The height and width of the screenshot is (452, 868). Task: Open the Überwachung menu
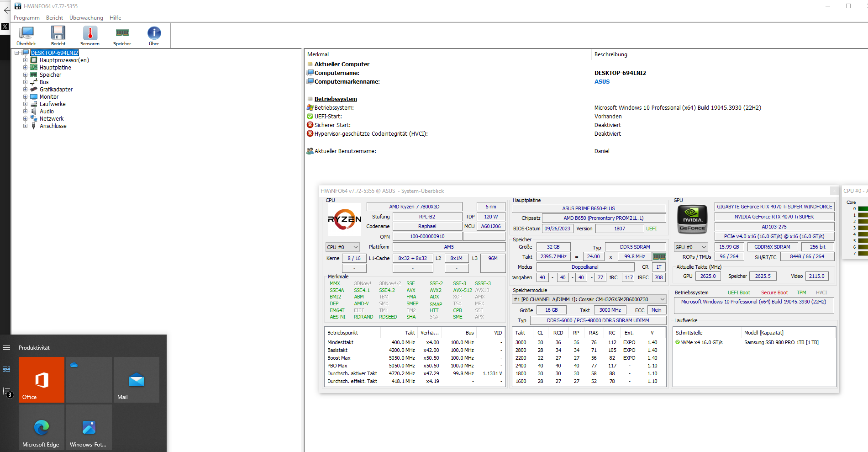point(86,18)
